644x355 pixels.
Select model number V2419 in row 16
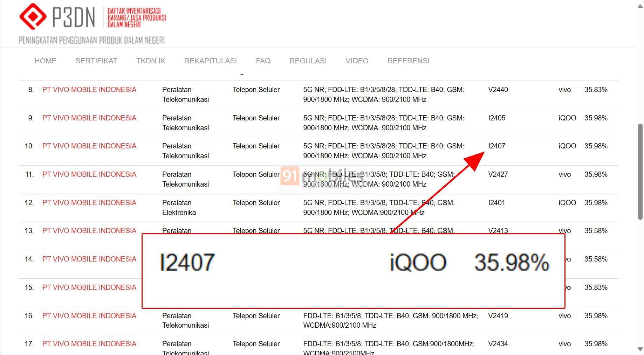(x=498, y=316)
